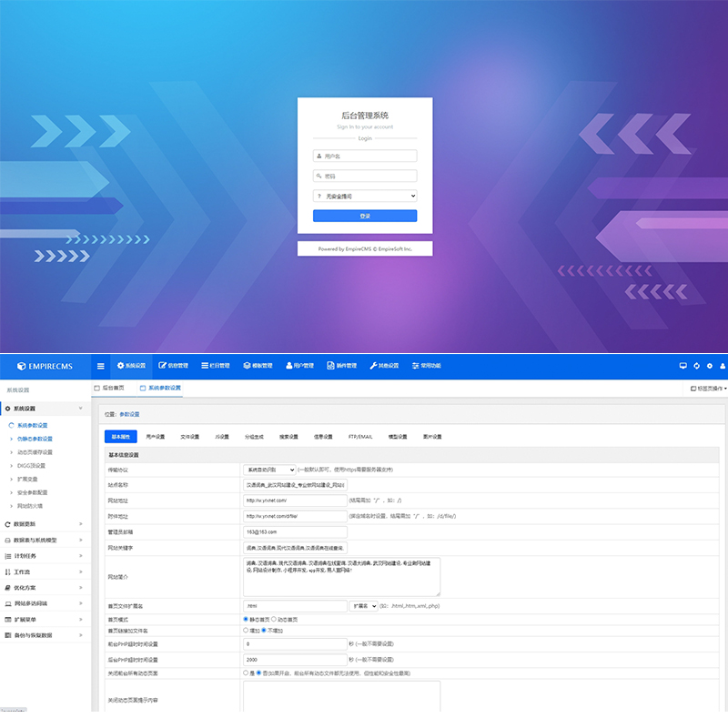Click 工作流 icon in sidebar
Viewport: 728px width, 728px height.
click(7, 572)
